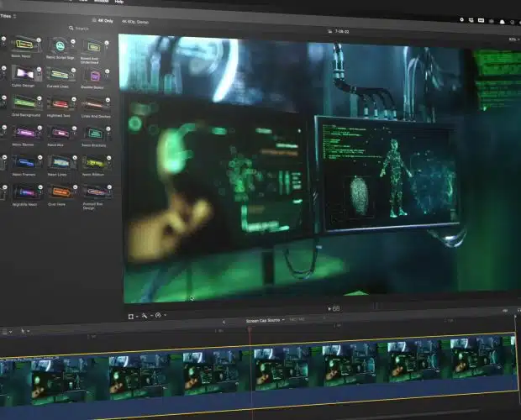Viewport: 521px width, 420px height.
Task: Expand the retime options chevron
Action: point(166,315)
